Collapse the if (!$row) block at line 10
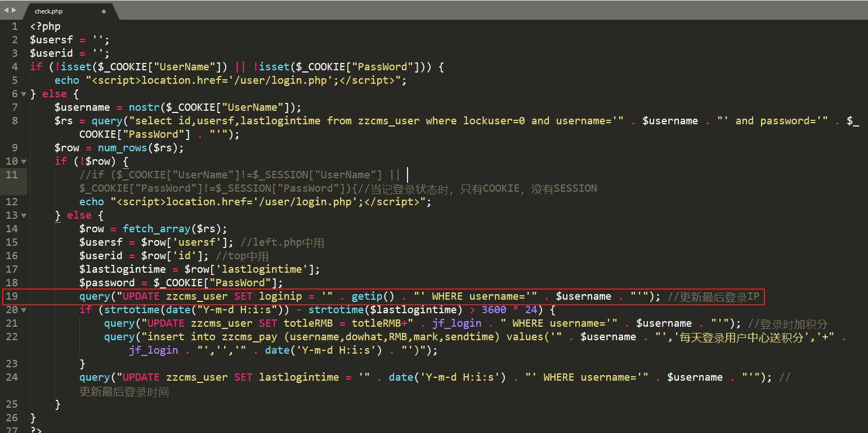This screenshot has width=868, height=433. (24, 161)
